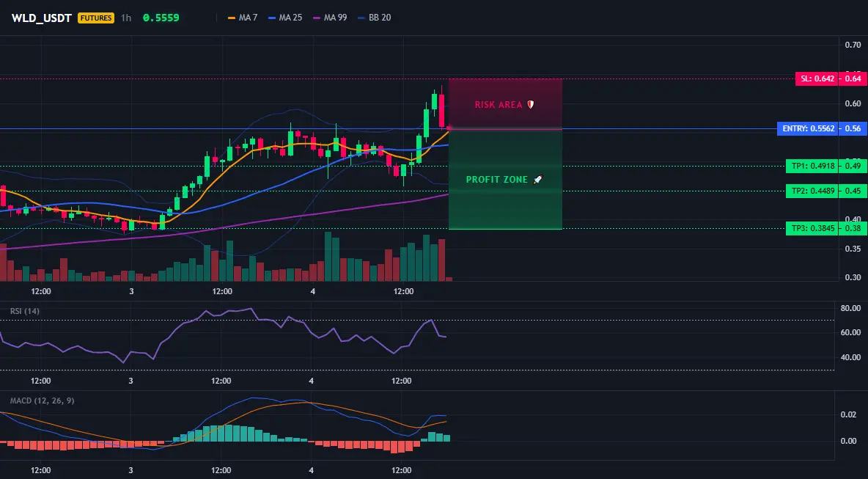Toggle the BB 20 legend entry

(374, 18)
